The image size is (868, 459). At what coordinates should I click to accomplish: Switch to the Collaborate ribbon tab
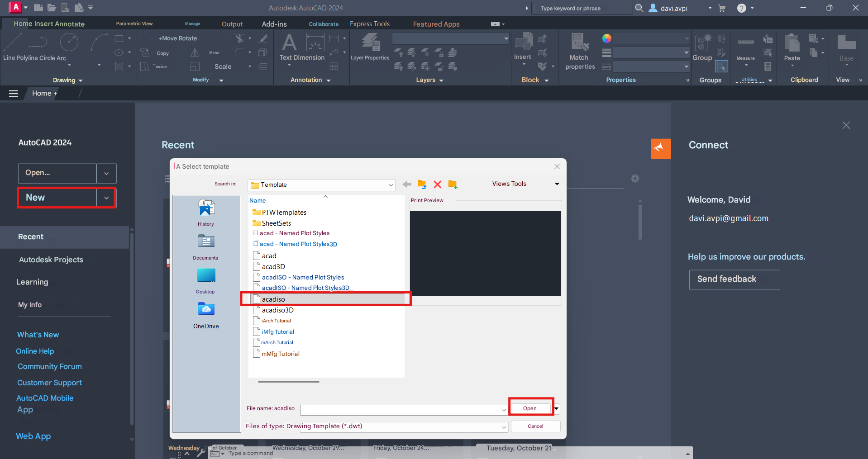point(324,24)
